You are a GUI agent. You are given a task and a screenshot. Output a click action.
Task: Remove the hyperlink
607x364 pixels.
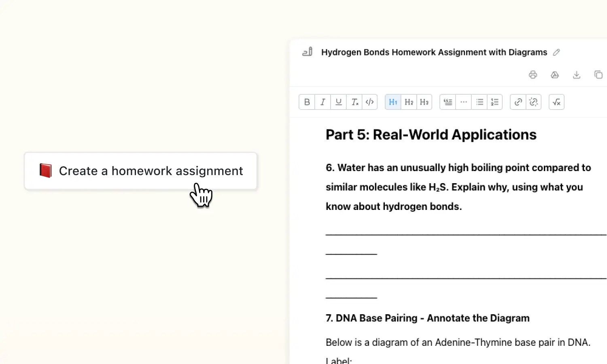(x=533, y=102)
